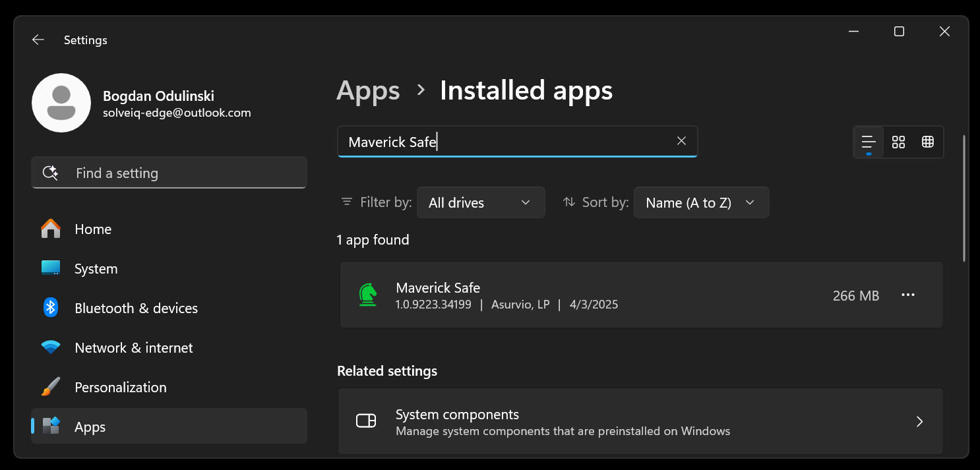
Task: Click the Apps breadcrumb link
Action: (368, 90)
